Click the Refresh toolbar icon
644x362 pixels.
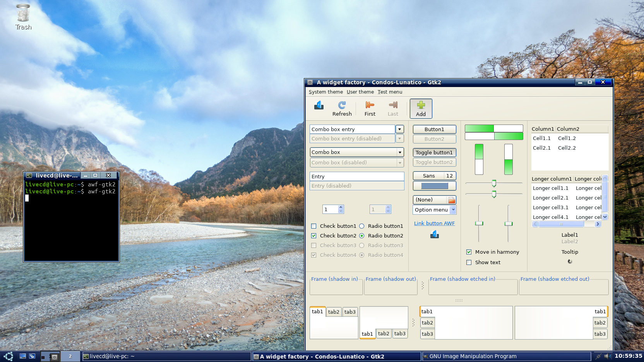click(x=342, y=105)
